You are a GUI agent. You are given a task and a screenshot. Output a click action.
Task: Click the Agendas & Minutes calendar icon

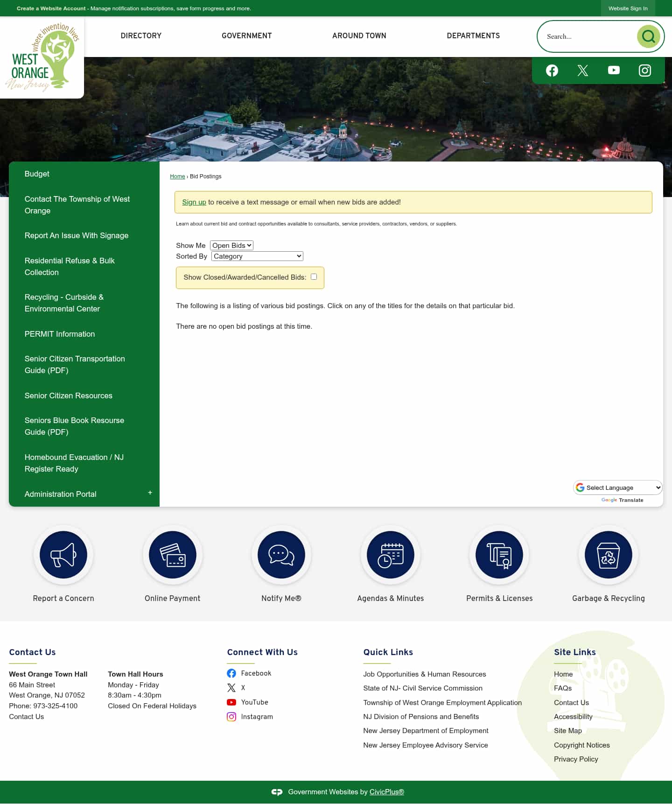(x=391, y=555)
